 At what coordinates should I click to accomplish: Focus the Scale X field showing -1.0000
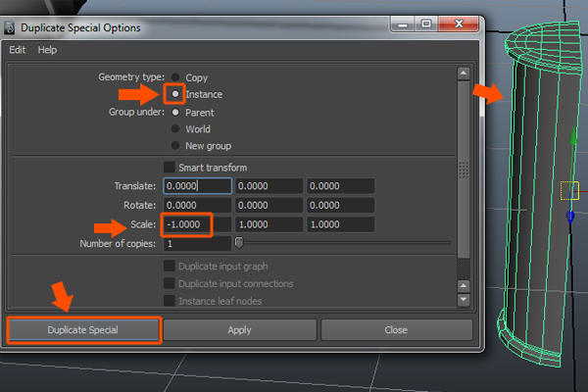(197, 224)
